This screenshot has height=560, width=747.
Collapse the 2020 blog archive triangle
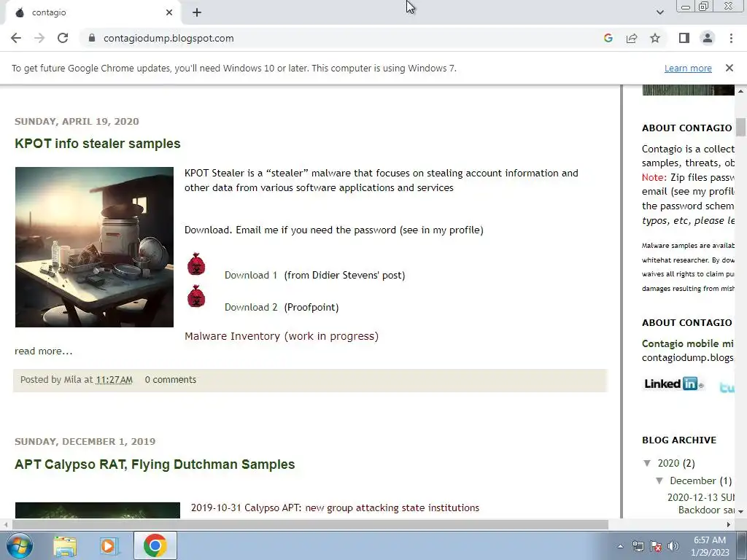pos(647,463)
